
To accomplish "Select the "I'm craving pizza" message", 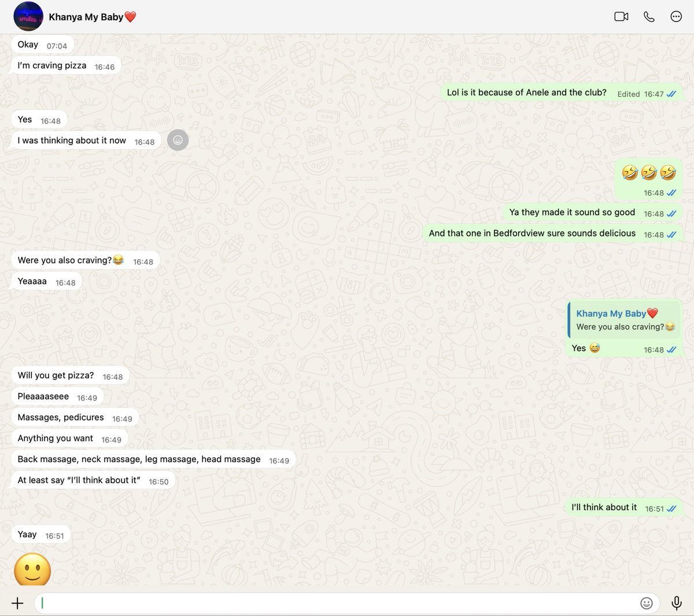I will [x=66, y=66].
